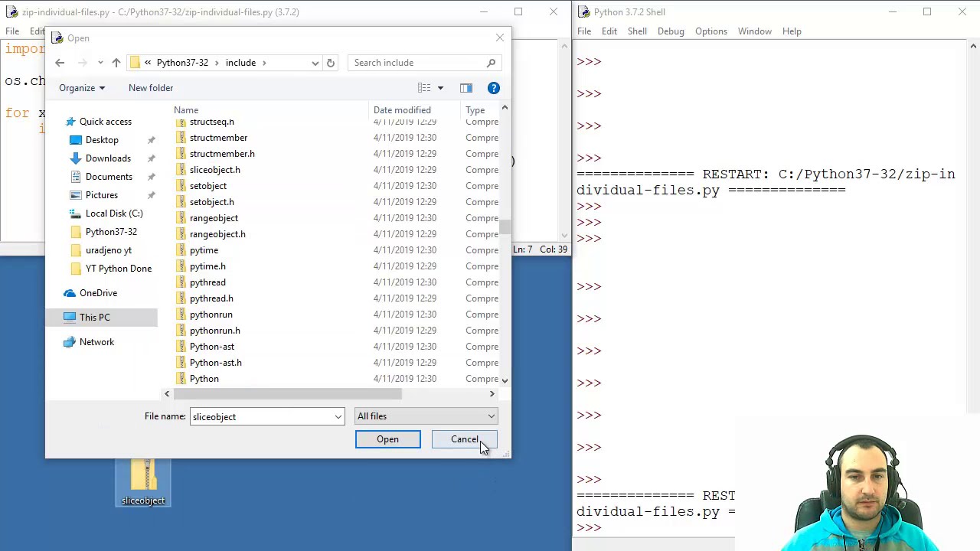This screenshot has height=551, width=980.
Task: Click Python37-32 in breadcrumb path
Action: 182,63
